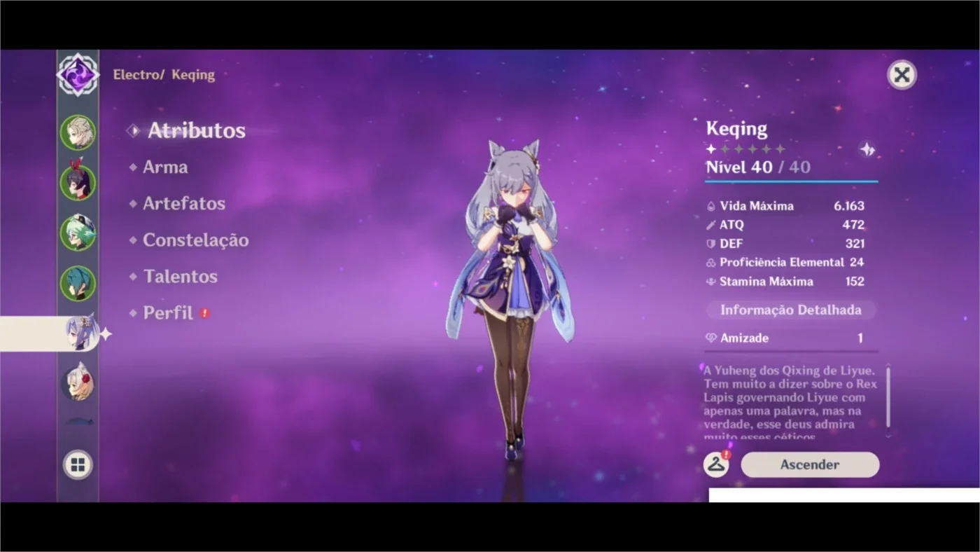Open the Constelação section
Image resolution: width=980 pixels, height=552 pixels.
(196, 240)
